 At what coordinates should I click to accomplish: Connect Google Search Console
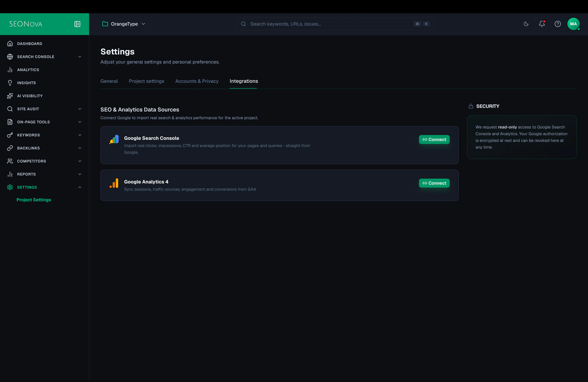(x=434, y=140)
